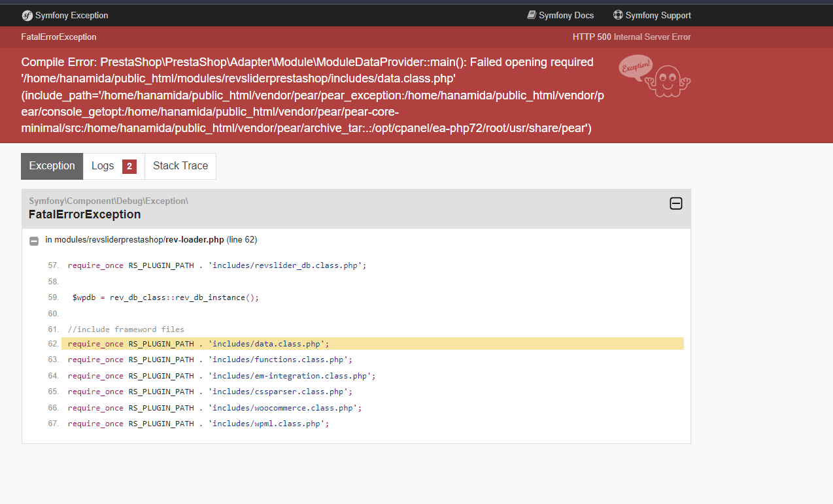This screenshot has height=504, width=833.
Task: Click code line 57 requiring revslider_db.class.php
Action: coord(217,265)
